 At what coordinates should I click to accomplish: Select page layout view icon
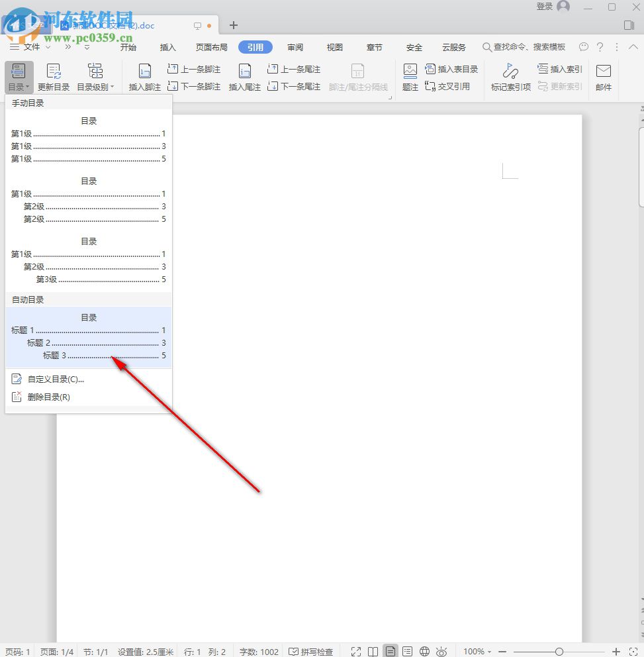(391, 651)
